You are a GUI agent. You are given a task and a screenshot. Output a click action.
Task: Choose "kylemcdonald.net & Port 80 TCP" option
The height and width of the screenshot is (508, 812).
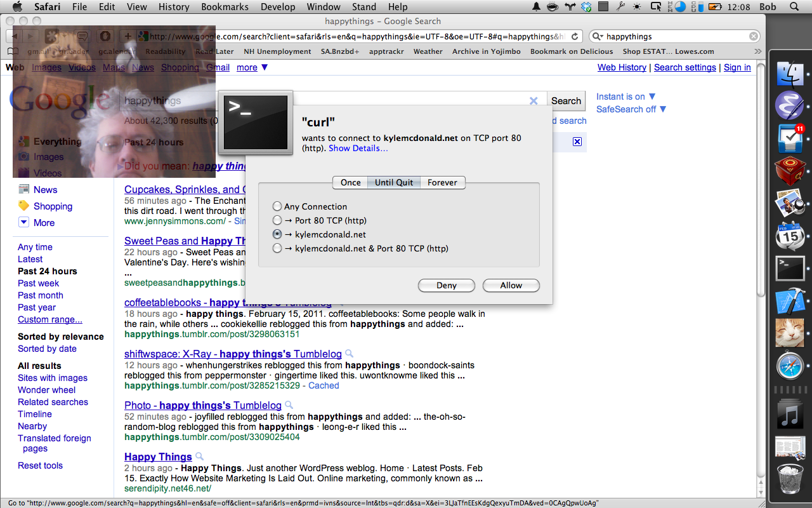tap(277, 248)
